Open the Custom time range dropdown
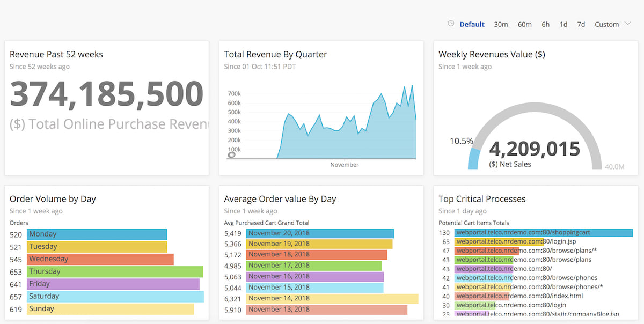This screenshot has width=644, height=324. click(606, 24)
